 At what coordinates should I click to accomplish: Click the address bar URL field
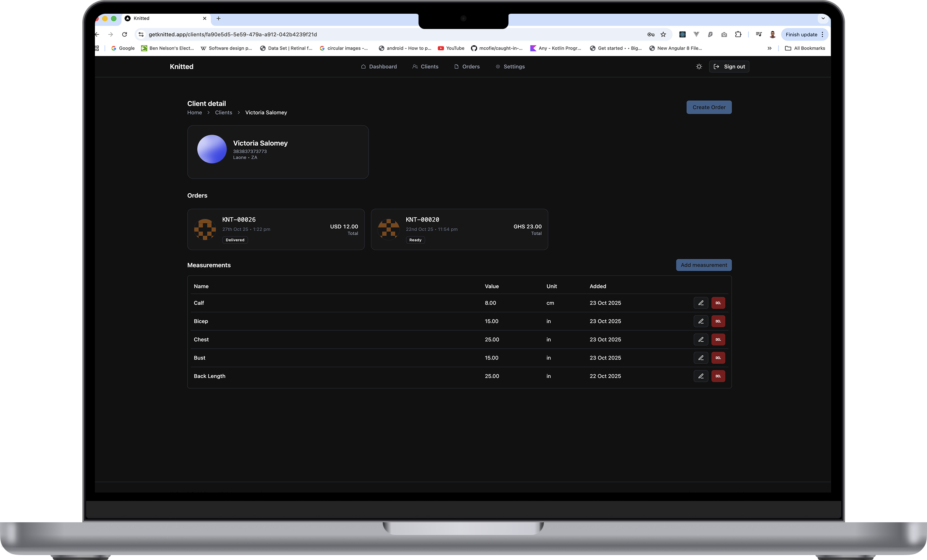click(x=343, y=35)
